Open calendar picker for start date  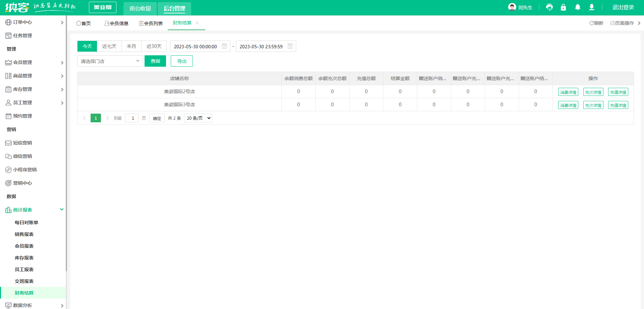point(224,46)
